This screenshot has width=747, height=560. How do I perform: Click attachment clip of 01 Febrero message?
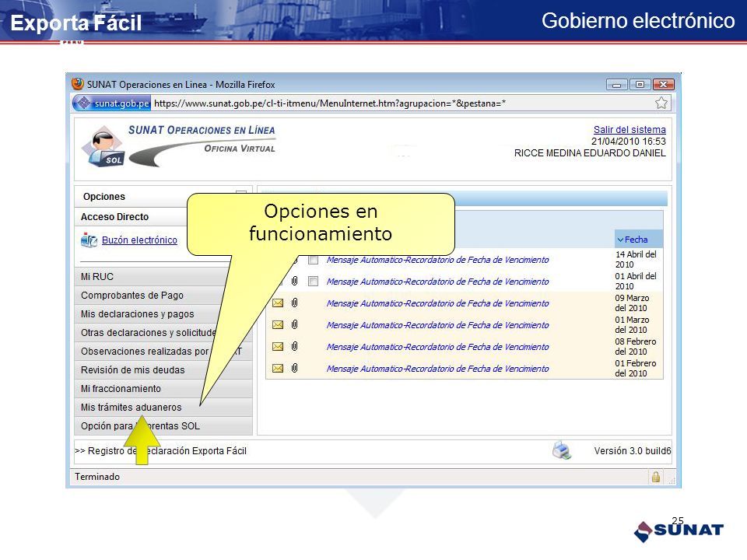coord(294,368)
